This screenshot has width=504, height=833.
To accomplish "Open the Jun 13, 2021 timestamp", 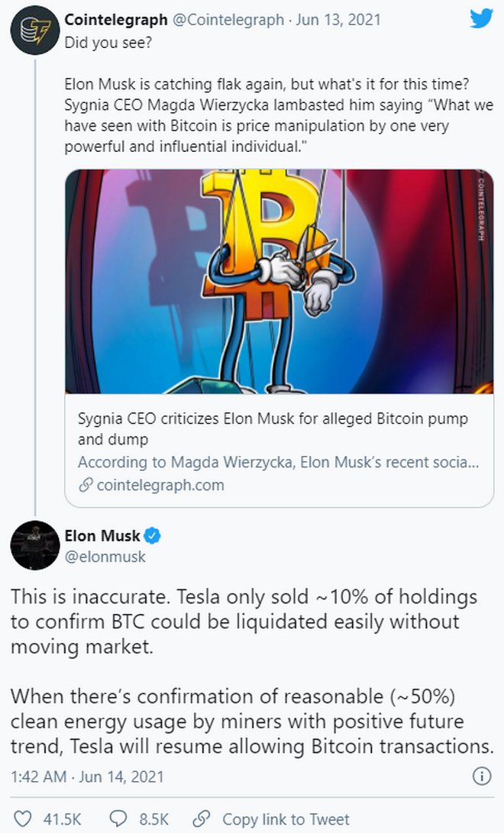I will (338, 20).
